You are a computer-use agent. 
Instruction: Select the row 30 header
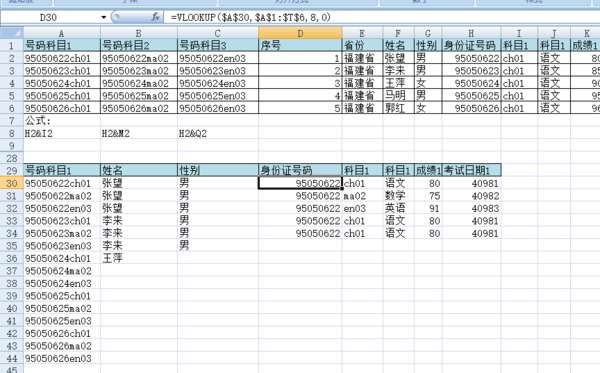point(11,183)
